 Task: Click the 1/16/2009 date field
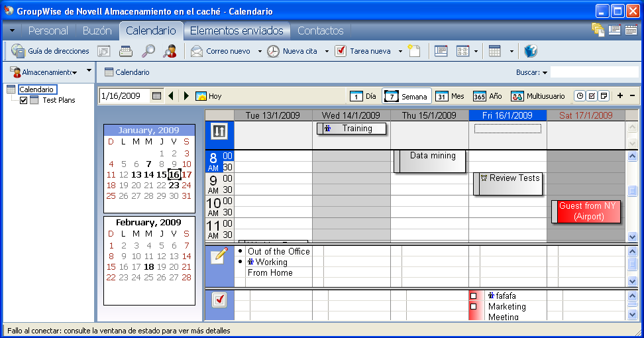(124, 96)
